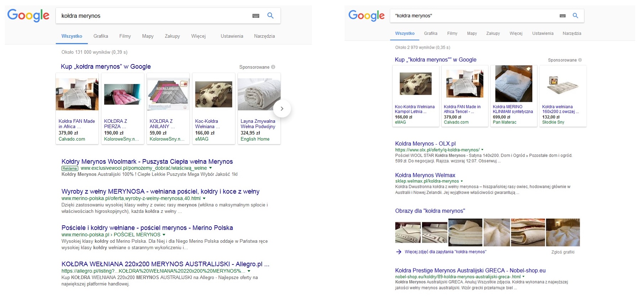Open Ustawienia on the right page
This screenshot has height=299, width=644.
(543, 33)
